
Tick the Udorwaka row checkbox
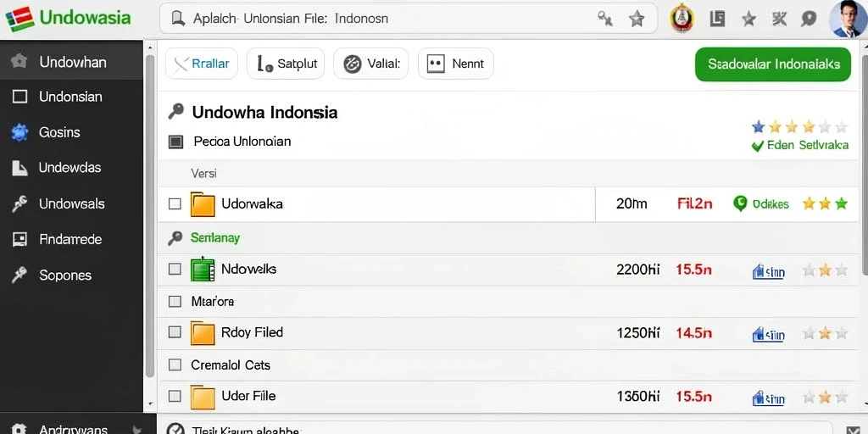coord(175,204)
